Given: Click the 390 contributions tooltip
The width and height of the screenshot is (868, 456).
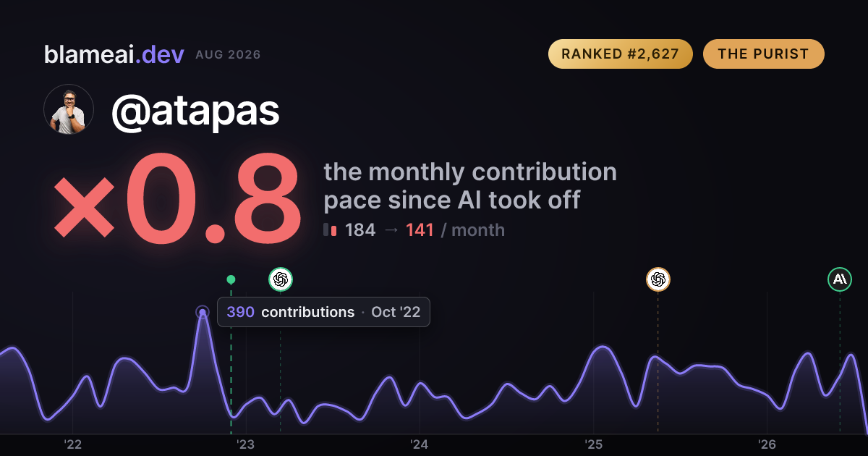Looking at the screenshot, I should [323, 312].
